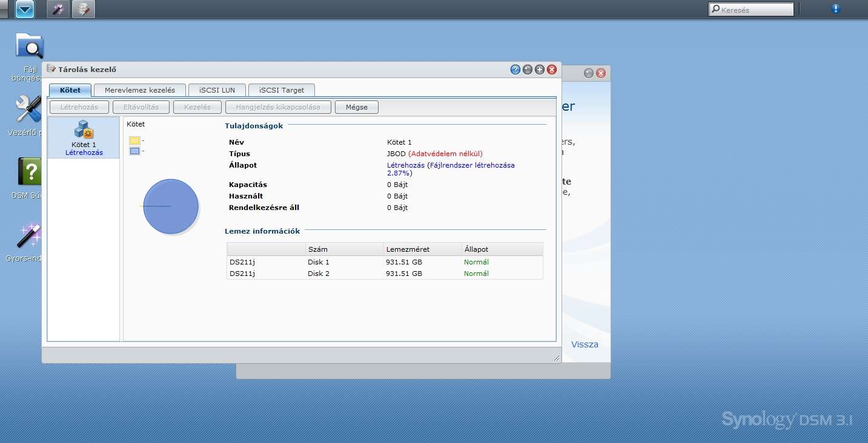Select the Disk 2 row in disk table
Viewport: 868px width, 443px height.
coord(385,274)
